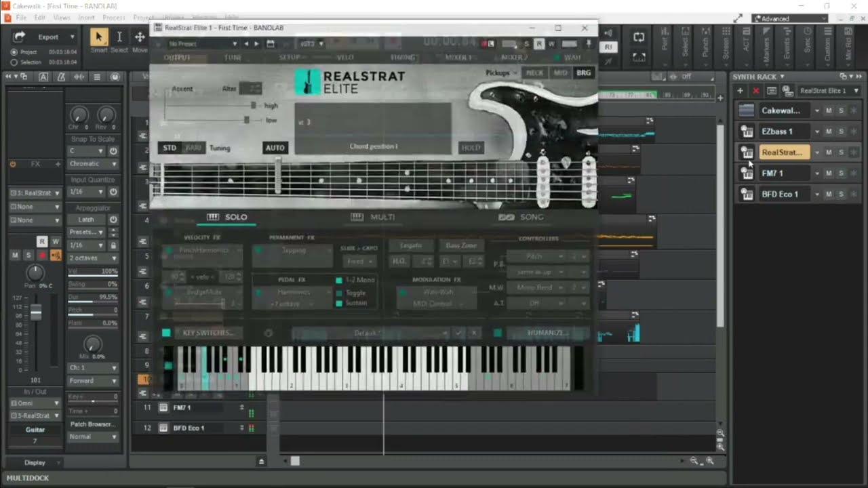Screen dimensions: 868x488
Task: Go to next preset arrow in RealStrat
Action: click(x=257, y=43)
